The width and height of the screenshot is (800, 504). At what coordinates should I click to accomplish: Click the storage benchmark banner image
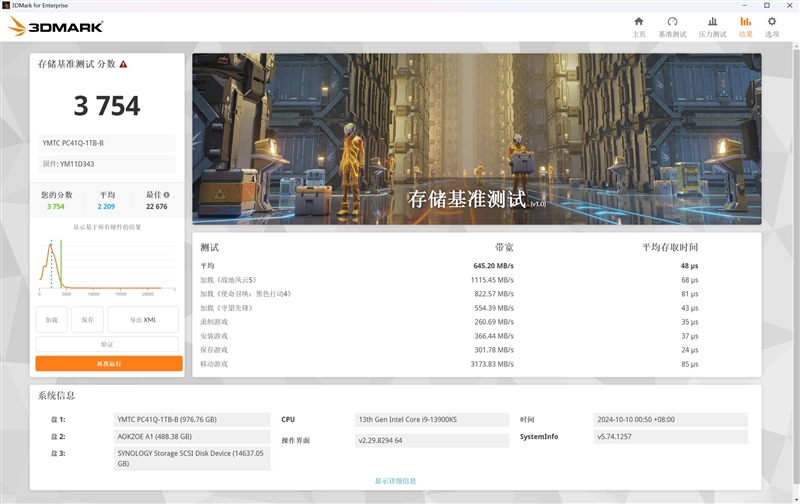(477, 139)
